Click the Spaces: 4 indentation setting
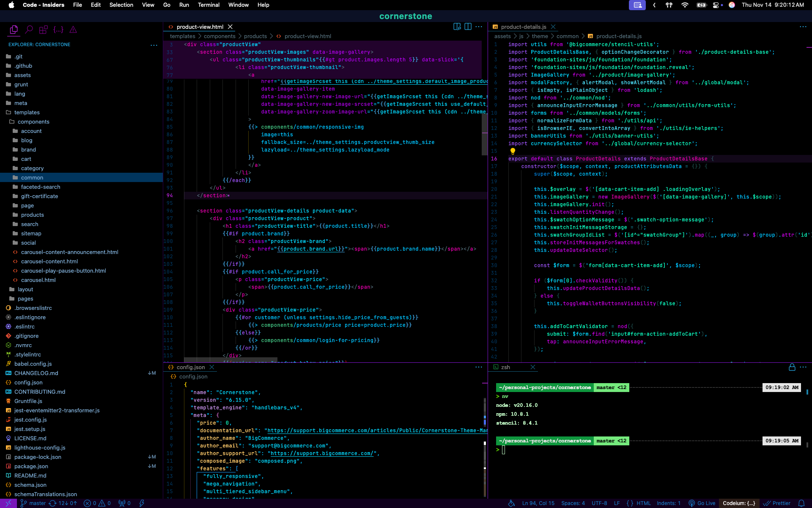Screen dimensions: 812x508 tap(573, 503)
